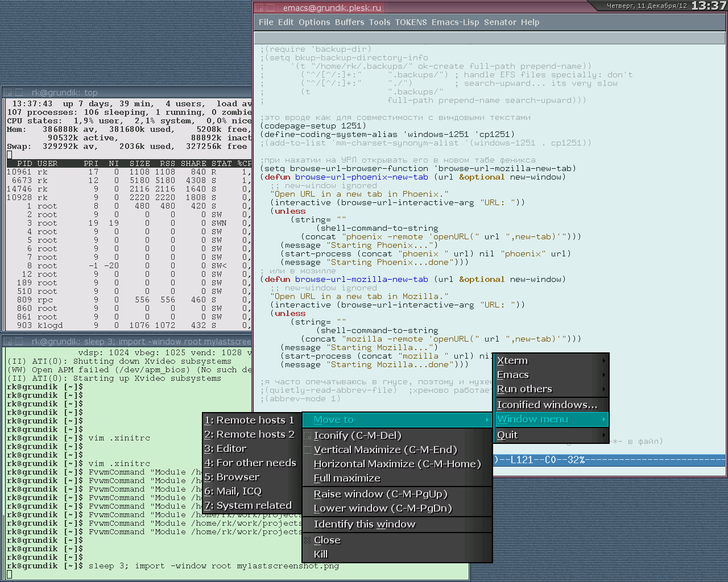
Task: Open the TOKENS menu in Emacs
Action: pyautogui.click(x=411, y=22)
